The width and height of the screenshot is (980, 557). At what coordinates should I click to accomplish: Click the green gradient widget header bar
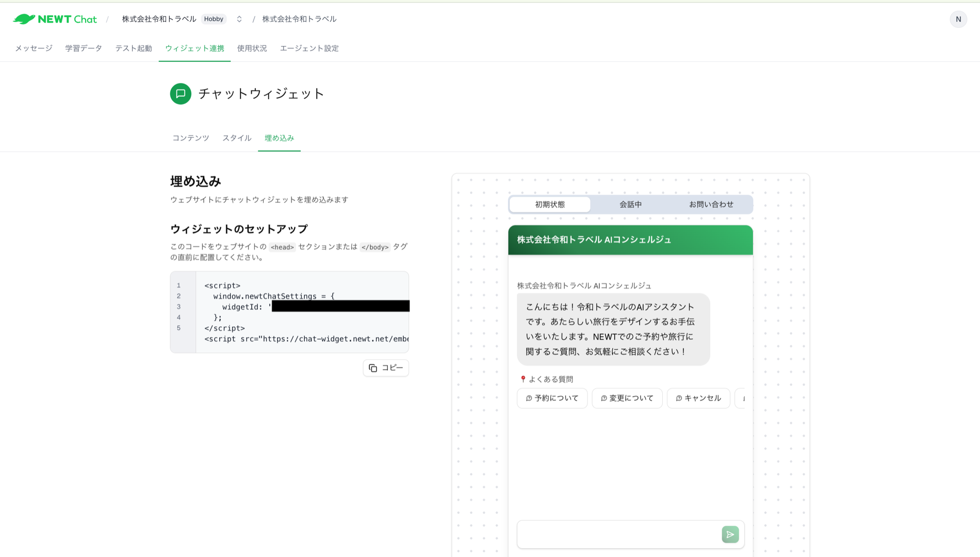(x=630, y=240)
